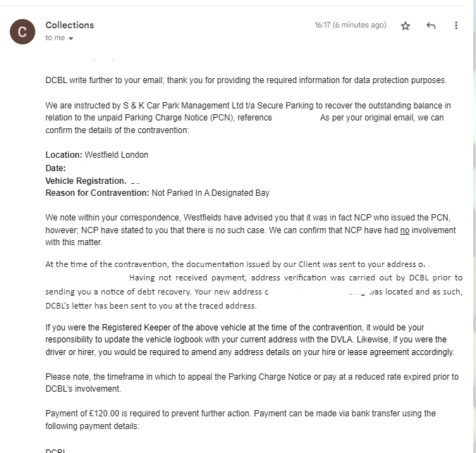Star this email from Collections
This screenshot has width=476, height=453.
click(405, 25)
